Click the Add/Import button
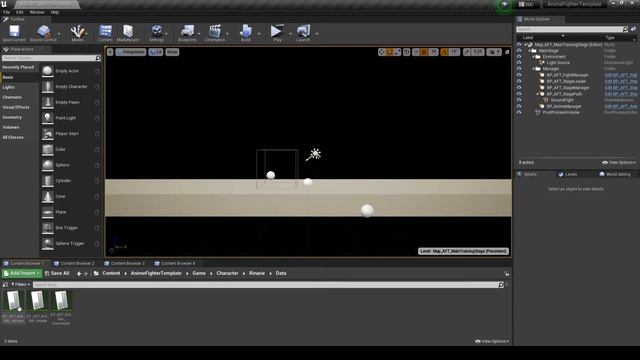The width and height of the screenshot is (640, 360). [x=22, y=273]
